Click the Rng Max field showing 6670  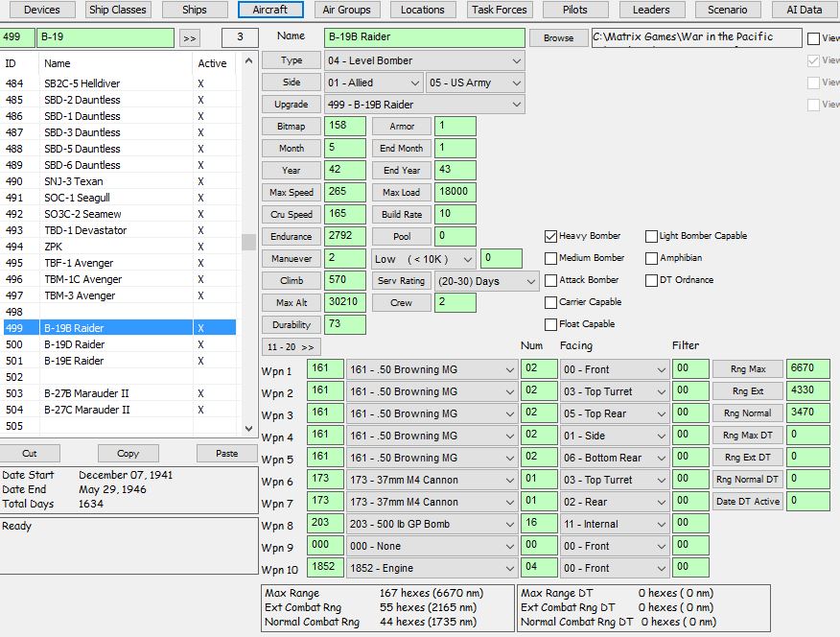click(808, 368)
